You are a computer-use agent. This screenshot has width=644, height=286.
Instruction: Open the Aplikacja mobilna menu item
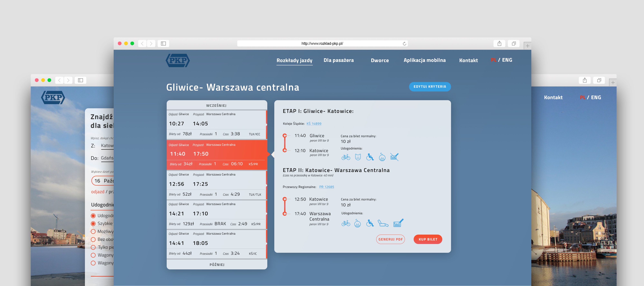tap(424, 60)
